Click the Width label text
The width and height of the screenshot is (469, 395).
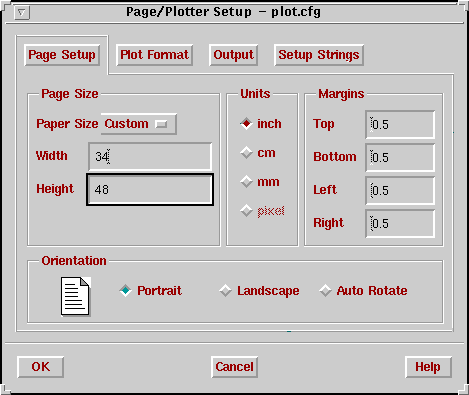pyautogui.click(x=52, y=156)
